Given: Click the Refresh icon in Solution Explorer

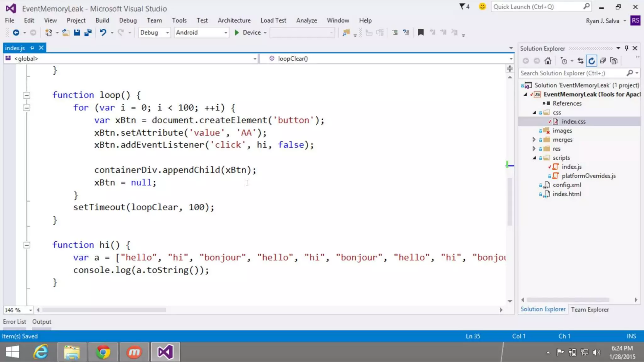Looking at the screenshot, I should [x=591, y=61].
